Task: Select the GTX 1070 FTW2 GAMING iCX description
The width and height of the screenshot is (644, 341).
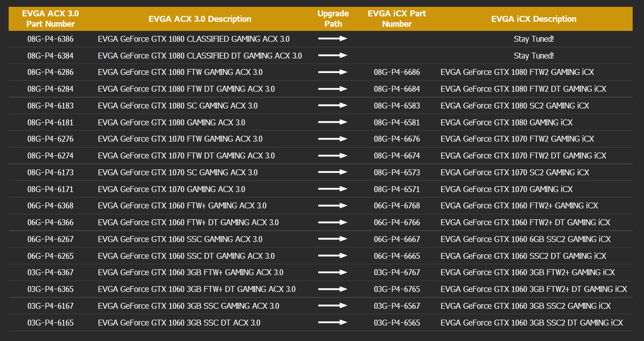Action: pos(517,139)
